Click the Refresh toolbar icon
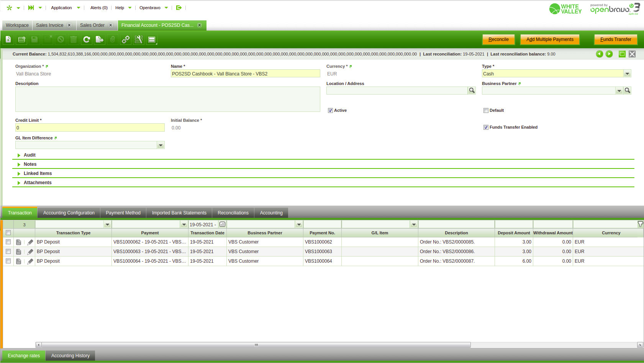The image size is (644, 363). click(87, 39)
